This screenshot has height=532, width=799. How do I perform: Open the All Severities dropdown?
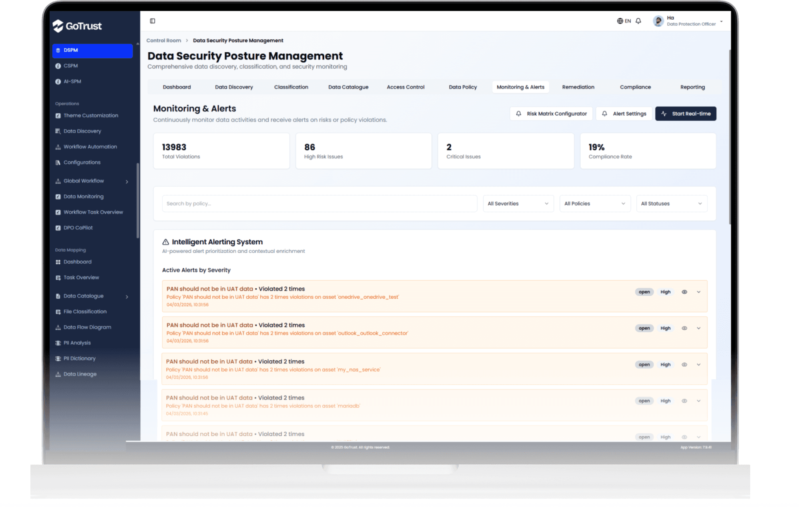pyautogui.click(x=518, y=204)
